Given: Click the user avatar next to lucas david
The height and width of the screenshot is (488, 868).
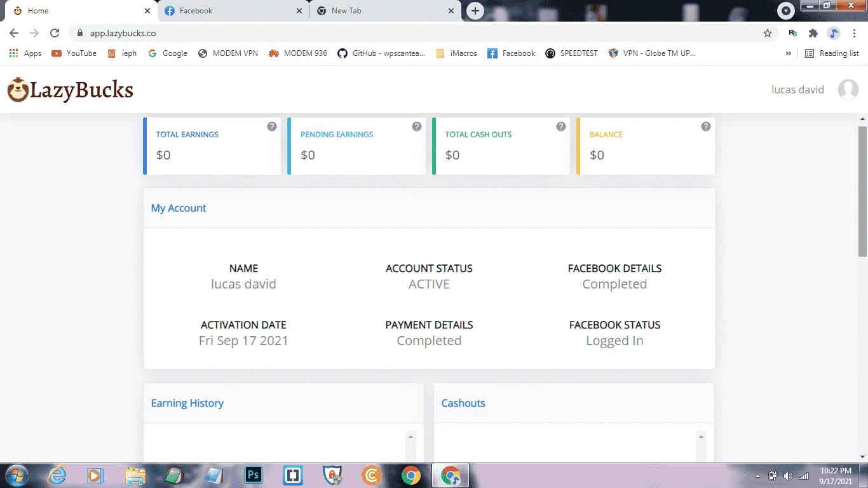Looking at the screenshot, I should [x=848, y=90].
